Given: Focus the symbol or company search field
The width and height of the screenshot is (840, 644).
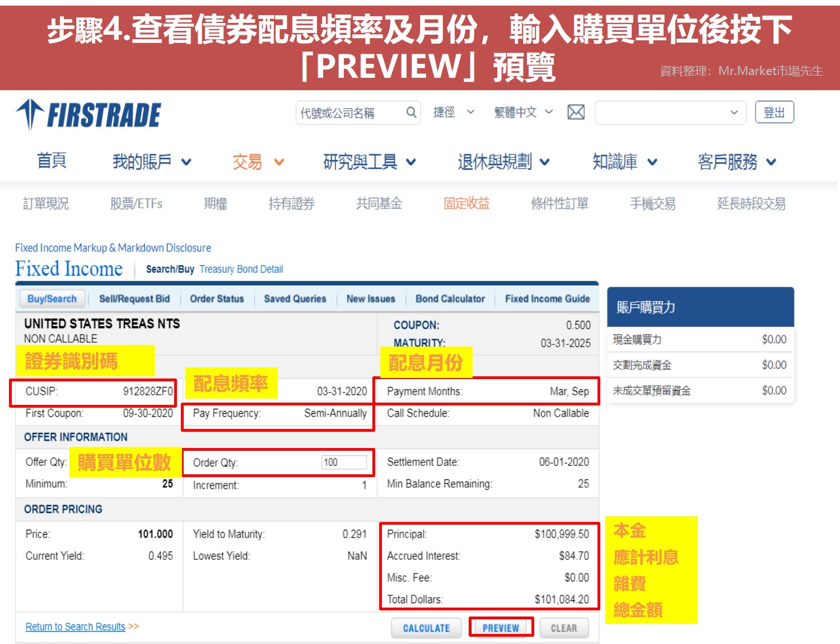Looking at the screenshot, I should coord(358,113).
